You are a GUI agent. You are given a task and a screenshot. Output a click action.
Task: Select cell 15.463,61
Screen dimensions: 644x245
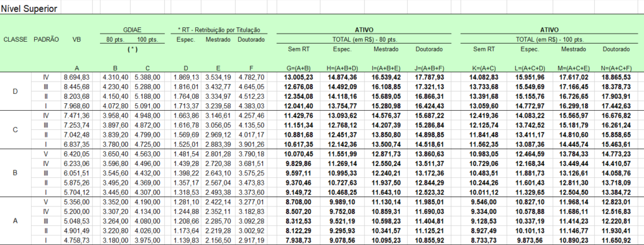616,145
